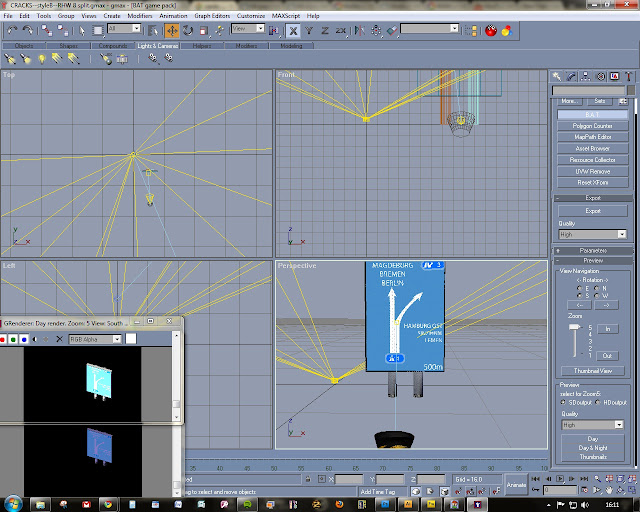Screen dimensions: 640x512
Task: Open Firefox from the Windows taskbar
Action: (x=339, y=505)
